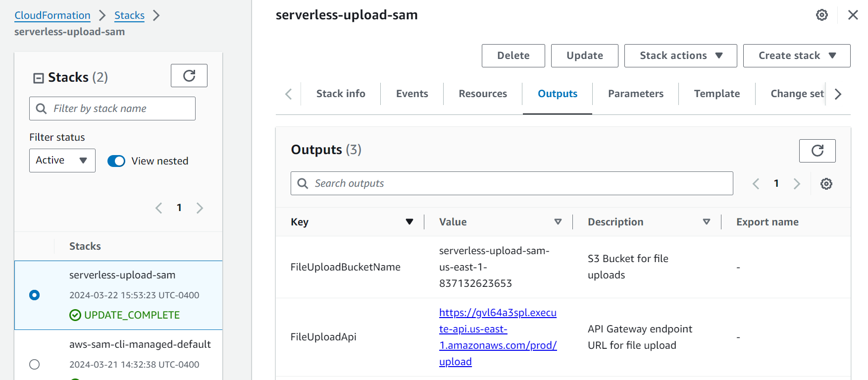The image size is (868, 380).
Task: Open the Stacks breadcrumb link
Action: (x=129, y=15)
